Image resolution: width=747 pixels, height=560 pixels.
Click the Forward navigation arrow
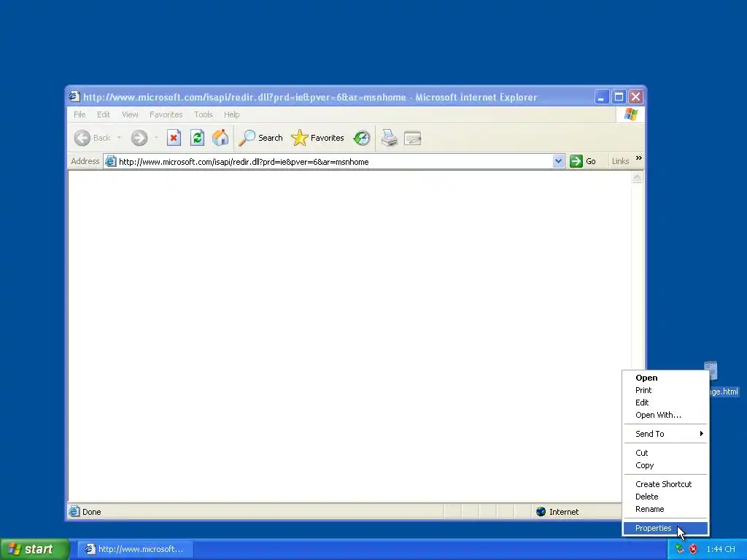139,138
